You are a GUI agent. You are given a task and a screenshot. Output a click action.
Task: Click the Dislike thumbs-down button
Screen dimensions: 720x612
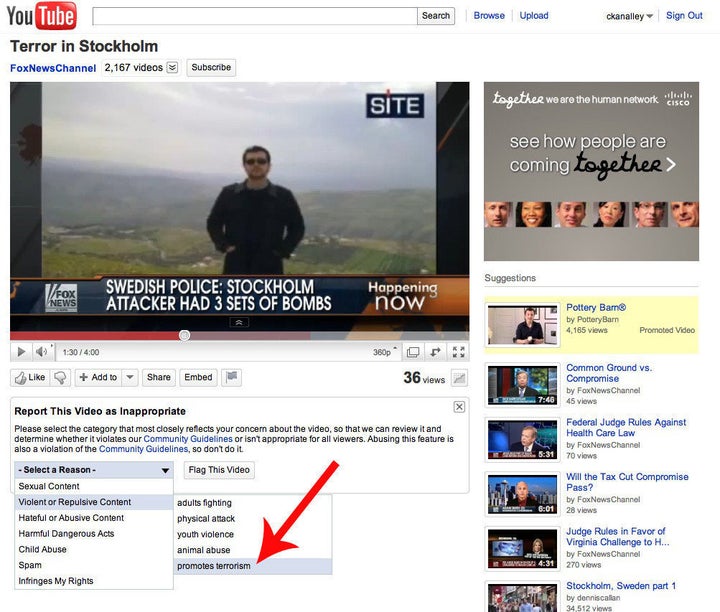click(60, 377)
